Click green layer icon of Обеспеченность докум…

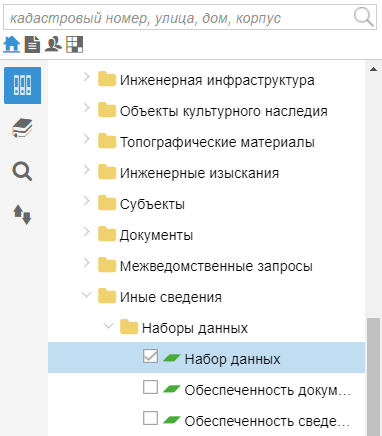172,389
